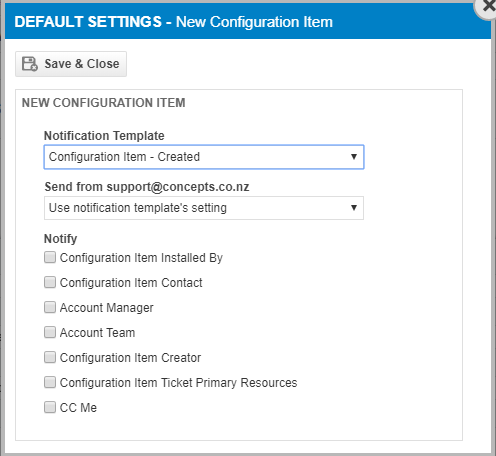
Task: Click 'New Configuration Item' subtitle in header
Action: point(254,22)
